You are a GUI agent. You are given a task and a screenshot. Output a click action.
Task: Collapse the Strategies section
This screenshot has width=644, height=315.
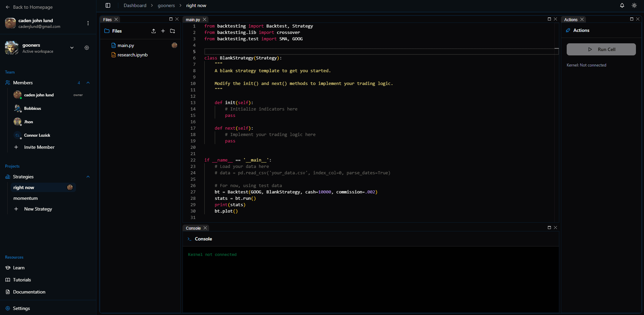[88, 177]
